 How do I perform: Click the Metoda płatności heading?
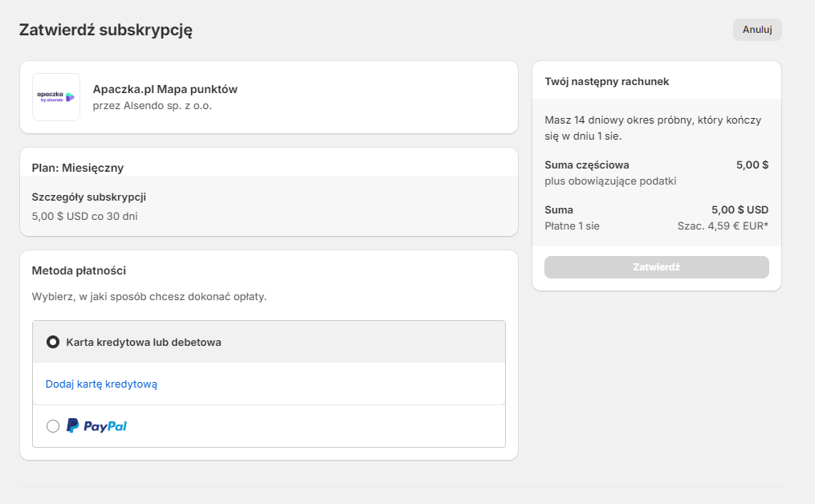(x=79, y=270)
